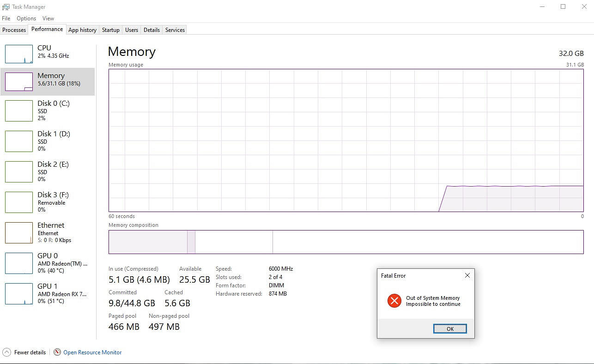This screenshot has width=594, height=364.
Task: Open the Options menu
Action: pos(26,18)
